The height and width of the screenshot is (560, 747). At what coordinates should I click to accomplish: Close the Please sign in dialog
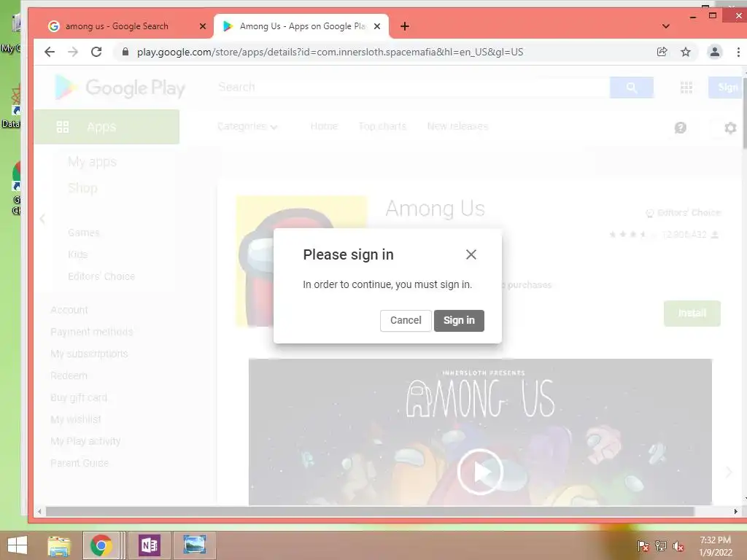click(471, 254)
